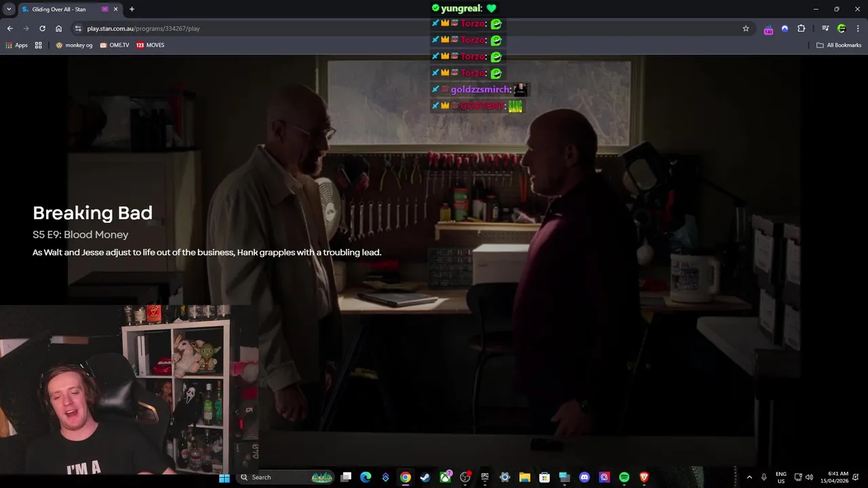Open the pink 1:40 extension icon
Viewport: 868px width, 488px height.
click(768, 29)
